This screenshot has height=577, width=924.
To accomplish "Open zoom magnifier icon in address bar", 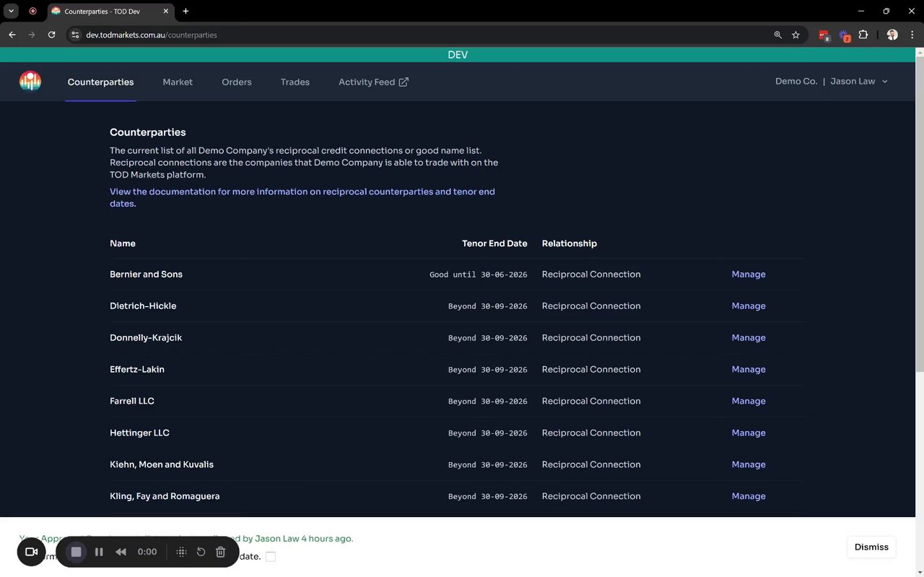I will [x=777, y=35].
